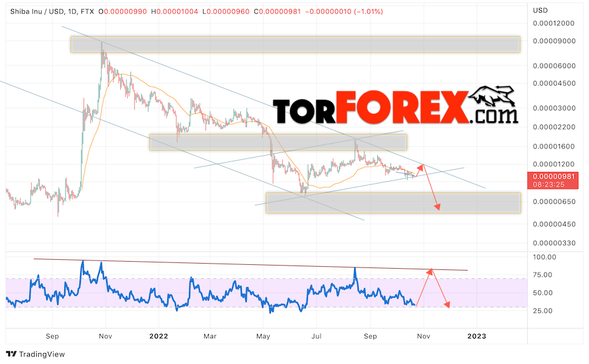
Task: Click the 08:23:25 bar countdown timer
Action: [x=548, y=184]
